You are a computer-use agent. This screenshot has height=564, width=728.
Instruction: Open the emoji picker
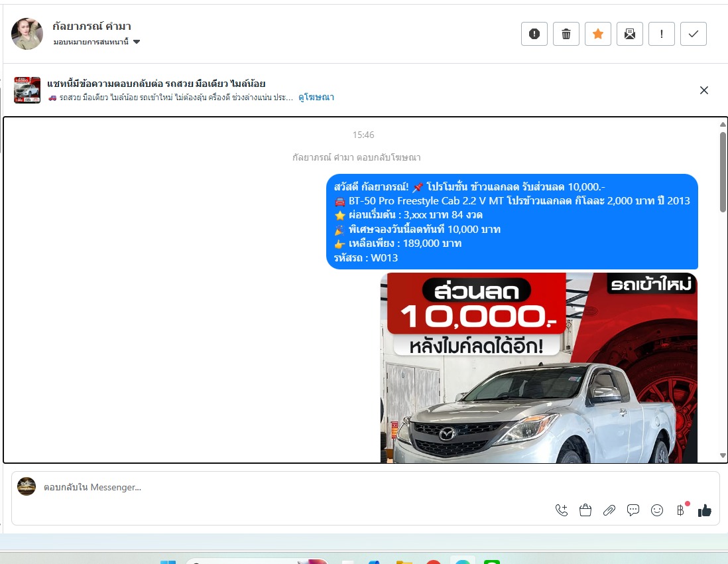click(657, 510)
